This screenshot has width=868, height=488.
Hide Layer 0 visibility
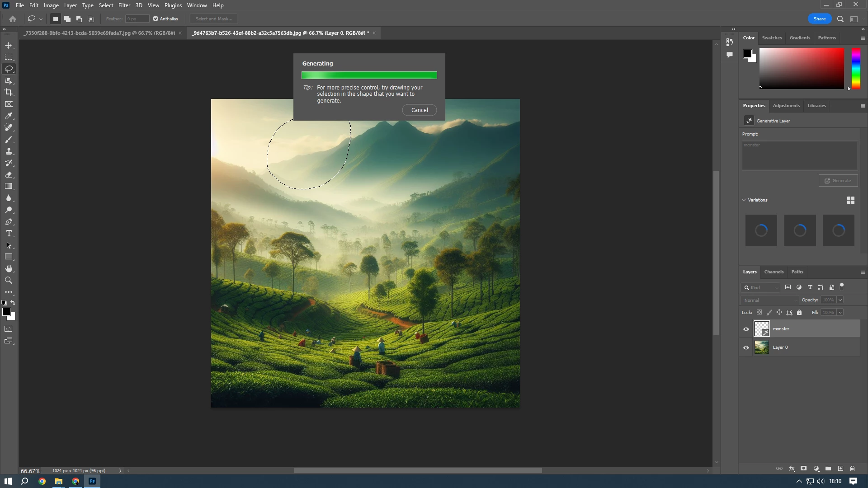(x=746, y=347)
